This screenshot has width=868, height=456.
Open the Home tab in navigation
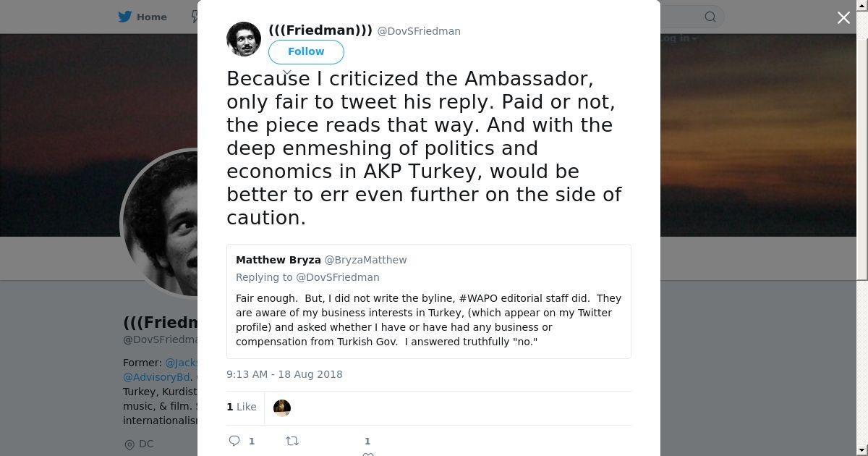pyautogui.click(x=151, y=17)
